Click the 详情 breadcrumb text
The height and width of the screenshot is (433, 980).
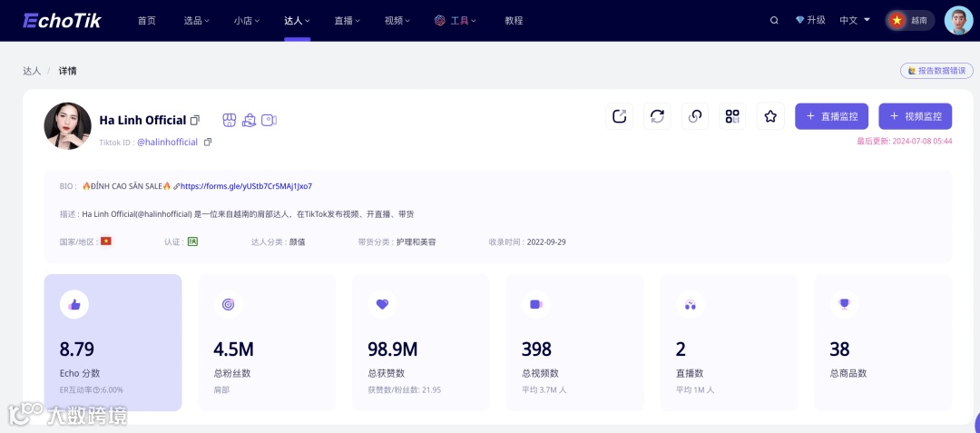pyautogui.click(x=67, y=71)
